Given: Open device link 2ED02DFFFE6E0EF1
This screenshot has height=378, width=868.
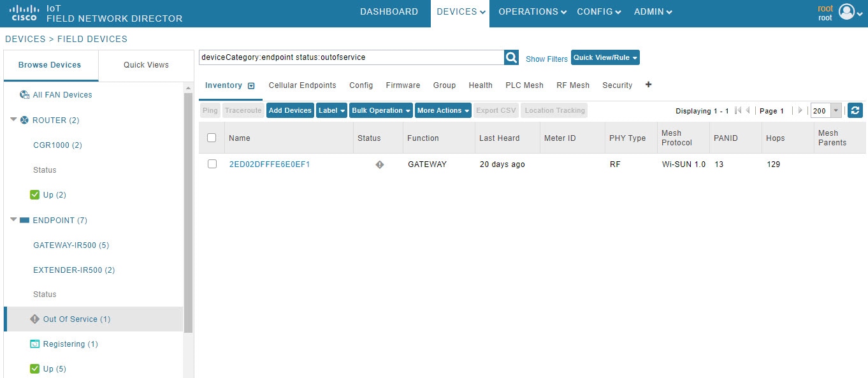Looking at the screenshot, I should (x=270, y=164).
